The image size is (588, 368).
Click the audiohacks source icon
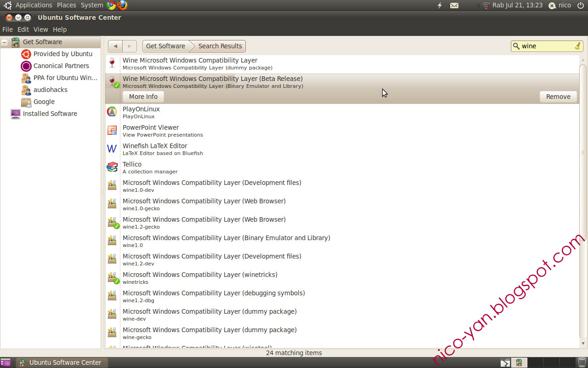click(x=26, y=90)
